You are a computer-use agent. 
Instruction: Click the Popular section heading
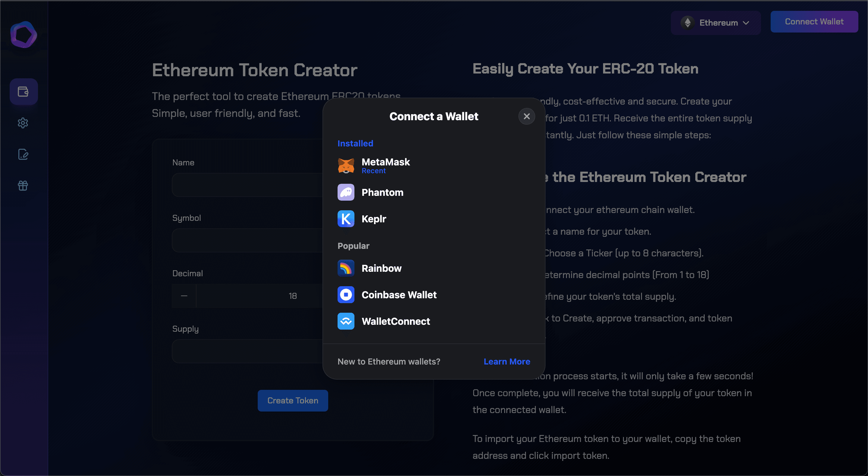(354, 246)
